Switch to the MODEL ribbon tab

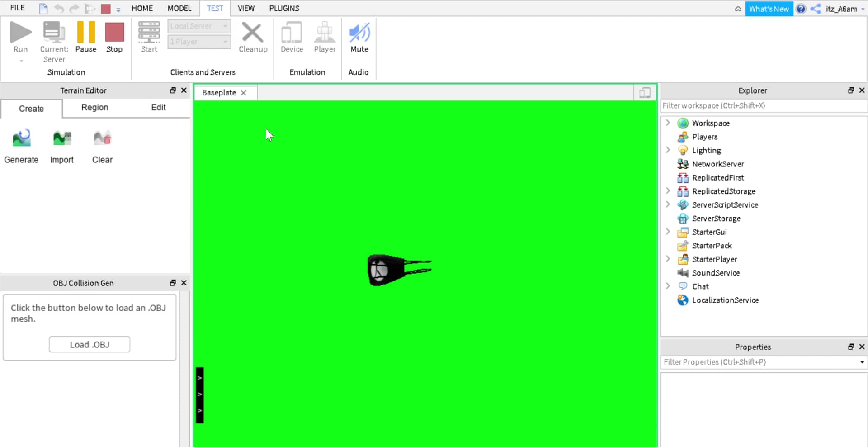pyautogui.click(x=179, y=8)
